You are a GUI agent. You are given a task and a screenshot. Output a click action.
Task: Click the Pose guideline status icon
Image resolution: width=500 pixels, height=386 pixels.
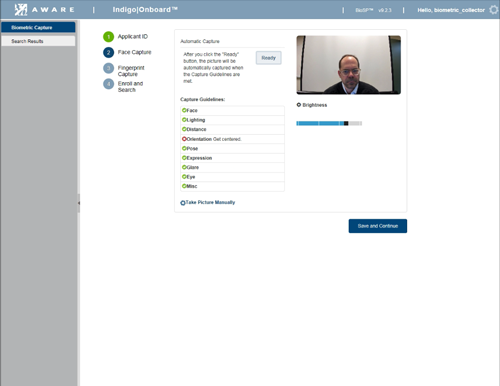click(184, 148)
